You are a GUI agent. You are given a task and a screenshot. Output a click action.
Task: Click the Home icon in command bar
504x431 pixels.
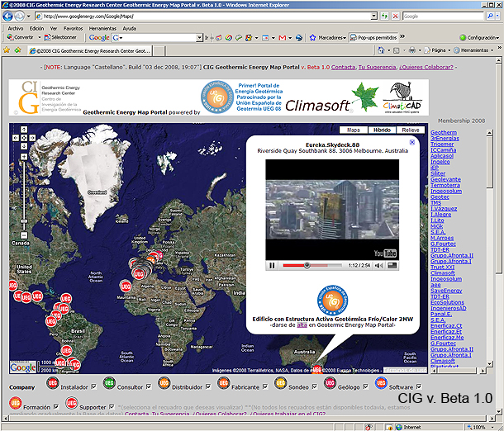coord(381,50)
